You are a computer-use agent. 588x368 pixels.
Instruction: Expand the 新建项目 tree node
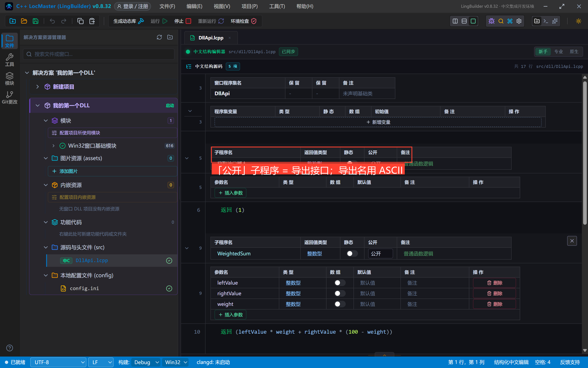coord(37,87)
